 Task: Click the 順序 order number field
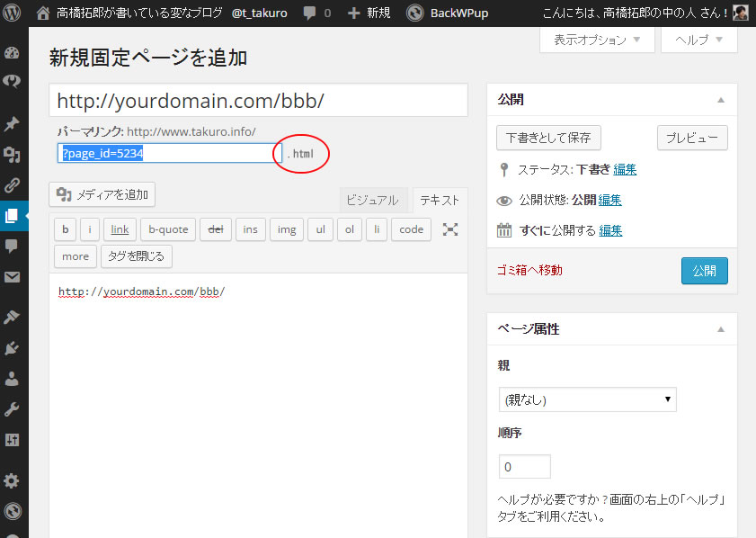coord(524,467)
